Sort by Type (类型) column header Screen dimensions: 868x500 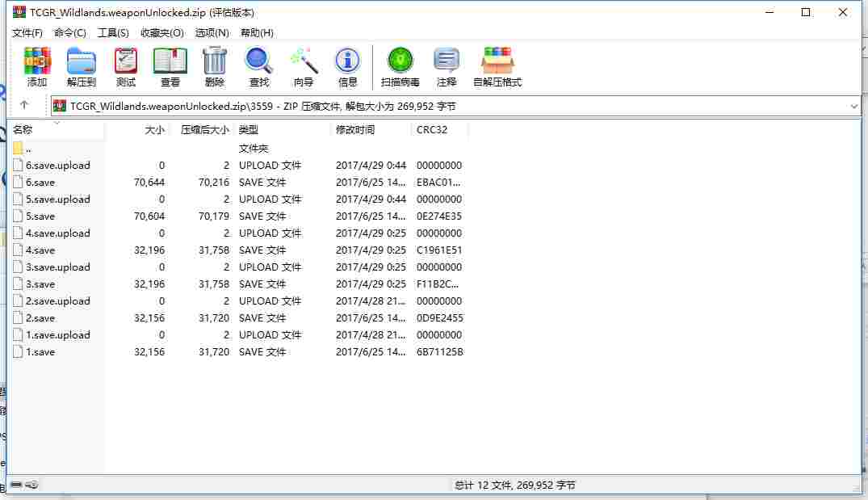coord(283,129)
